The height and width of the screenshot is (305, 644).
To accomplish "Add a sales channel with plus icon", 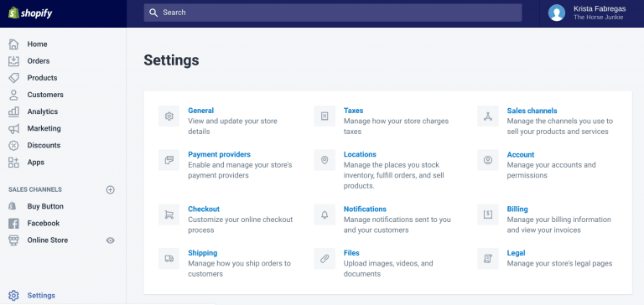I will coord(110,189).
